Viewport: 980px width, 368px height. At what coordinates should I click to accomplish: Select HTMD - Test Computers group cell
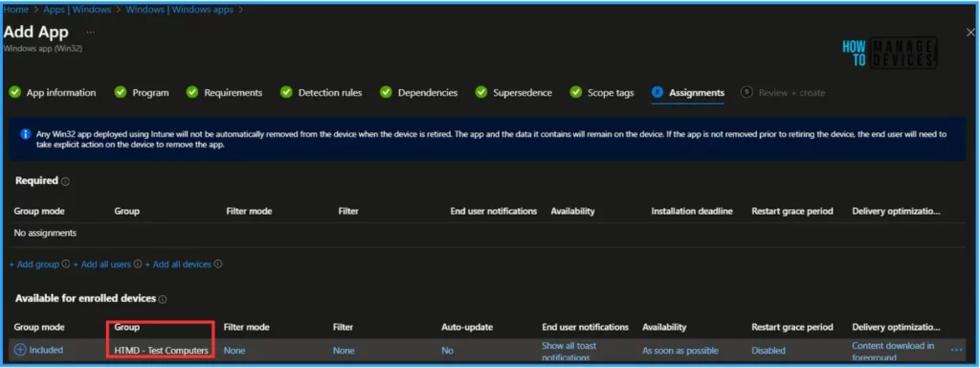161,351
